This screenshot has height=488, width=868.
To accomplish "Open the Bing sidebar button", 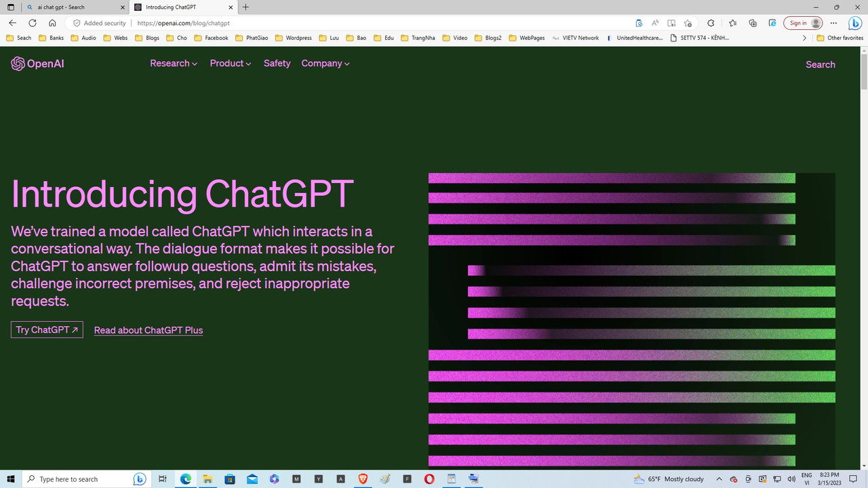I will click(x=854, y=23).
